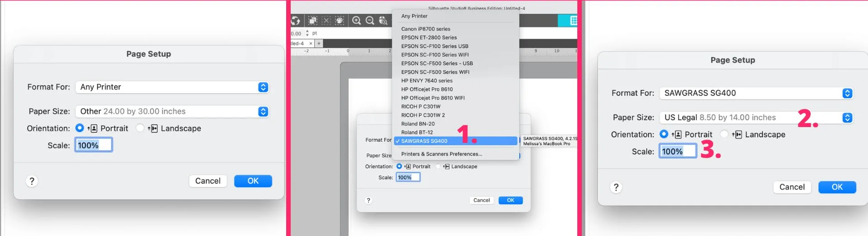Click the Zoom Out magnifier icon
Image resolution: width=868 pixels, height=236 pixels.
click(370, 20)
